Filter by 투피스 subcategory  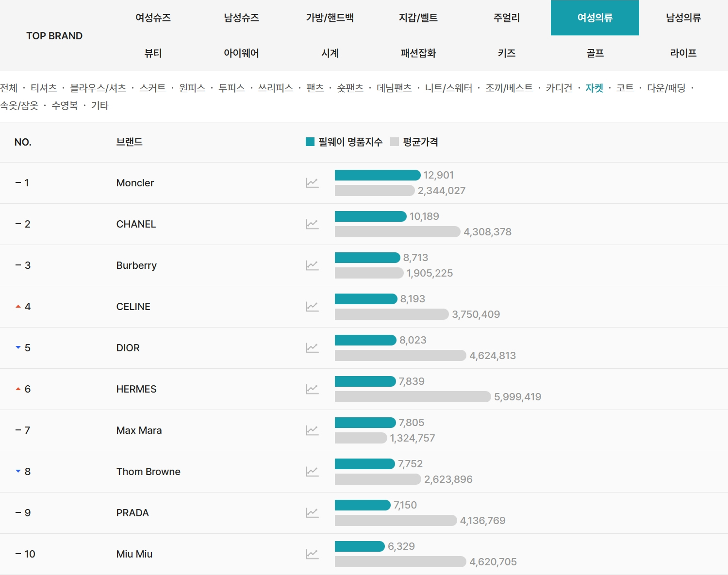tap(232, 88)
